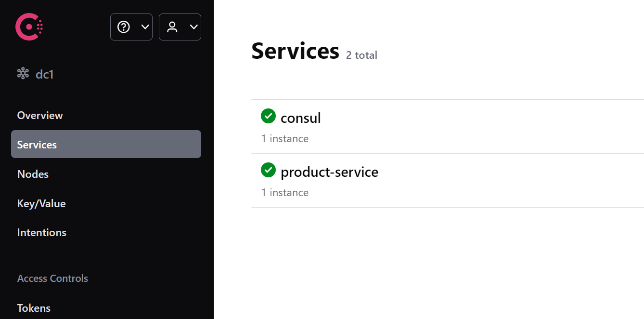The height and width of the screenshot is (319, 644).
Task: Click the Consul logo icon
Action: click(29, 27)
